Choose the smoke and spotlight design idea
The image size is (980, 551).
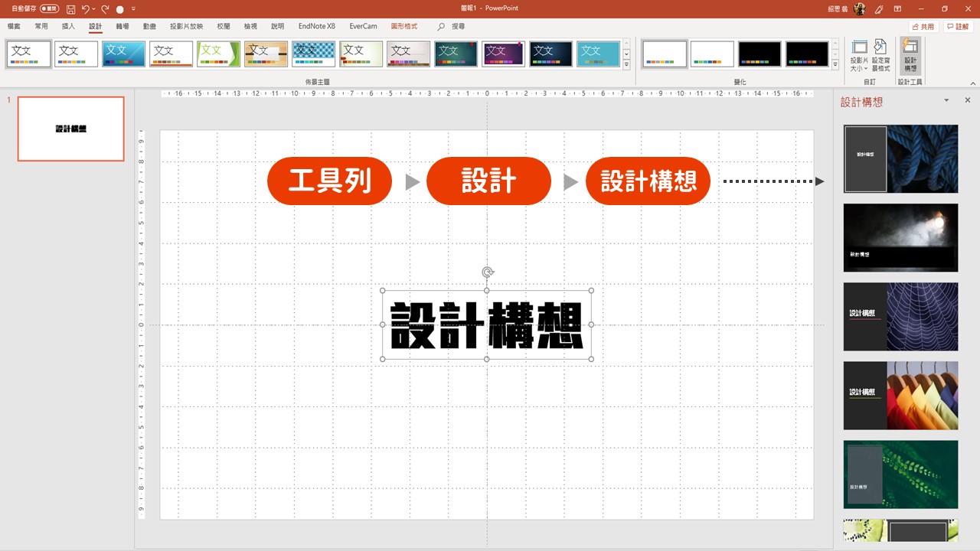(900, 237)
